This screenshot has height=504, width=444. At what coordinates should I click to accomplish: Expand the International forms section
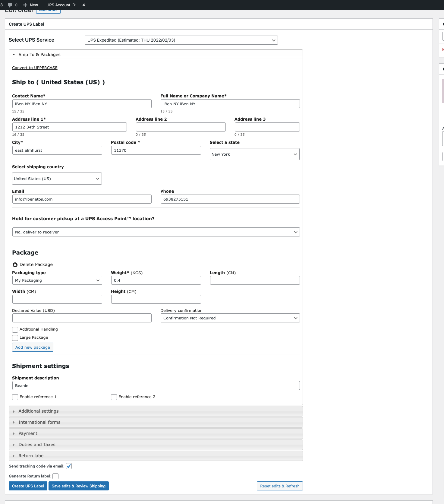39,423
